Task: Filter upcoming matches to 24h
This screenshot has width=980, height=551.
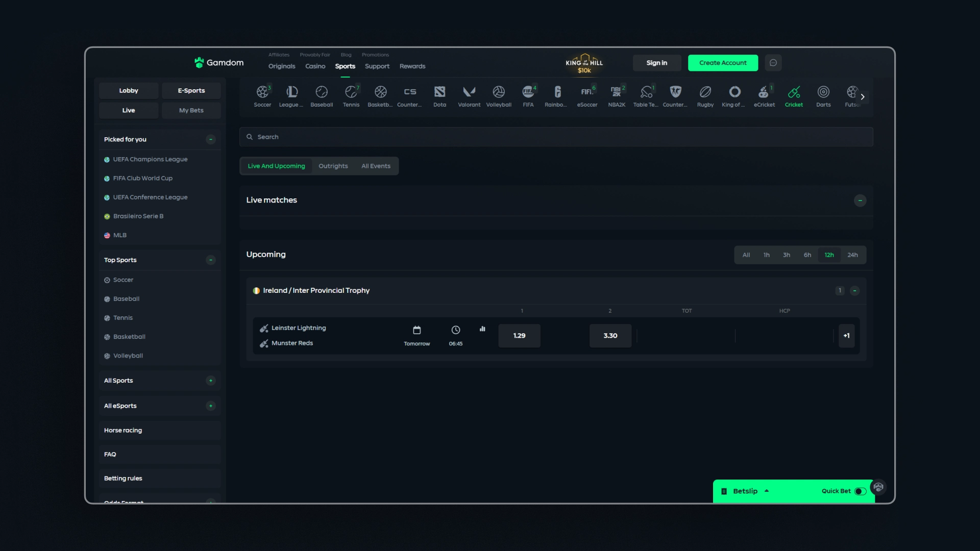Action: click(x=852, y=255)
